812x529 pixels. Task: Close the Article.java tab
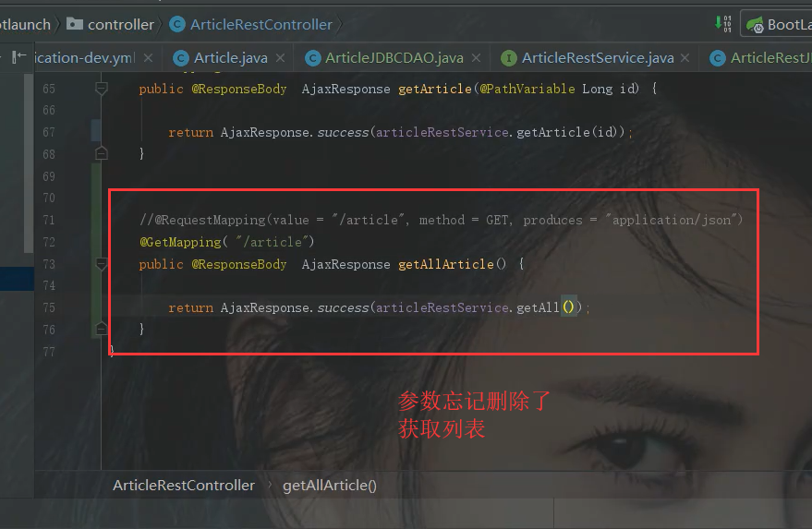click(x=280, y=58)
